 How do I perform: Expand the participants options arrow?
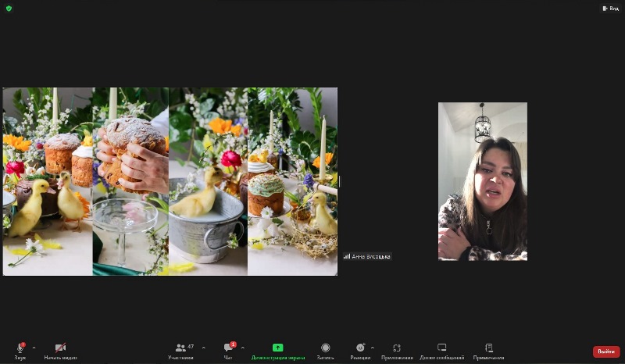click(x=204, y=348)
